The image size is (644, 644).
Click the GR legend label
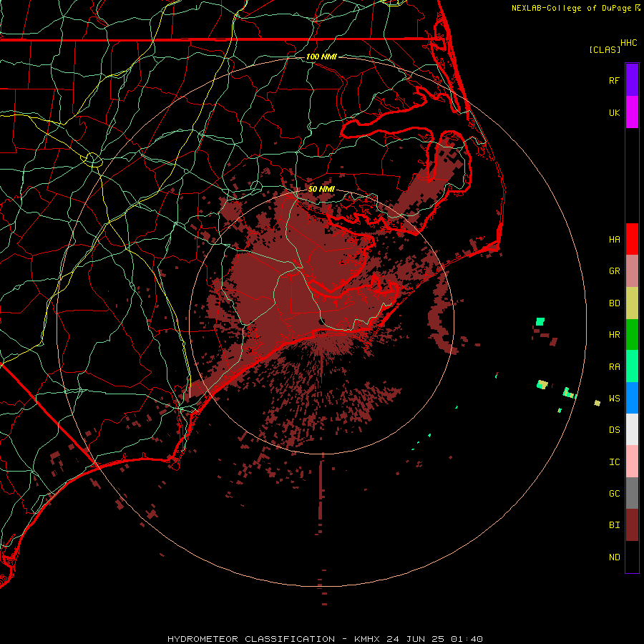click(x=614, y=271)
